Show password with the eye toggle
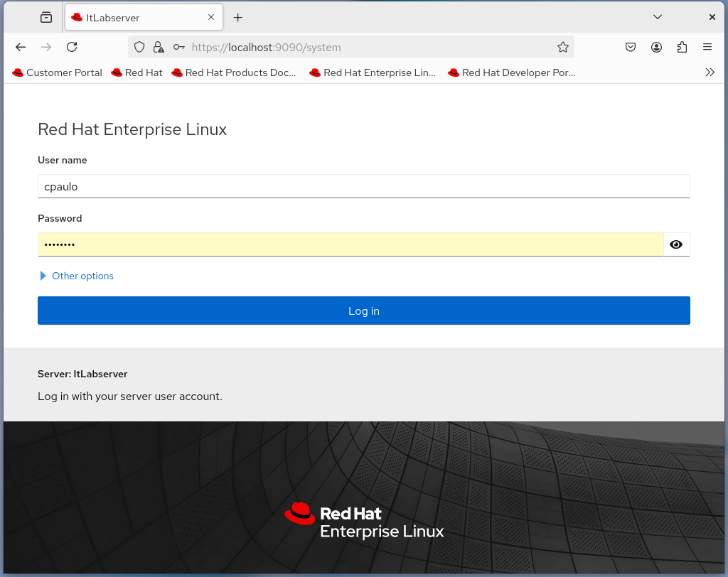This screenshot has height=577, width=728. point(676,244)
